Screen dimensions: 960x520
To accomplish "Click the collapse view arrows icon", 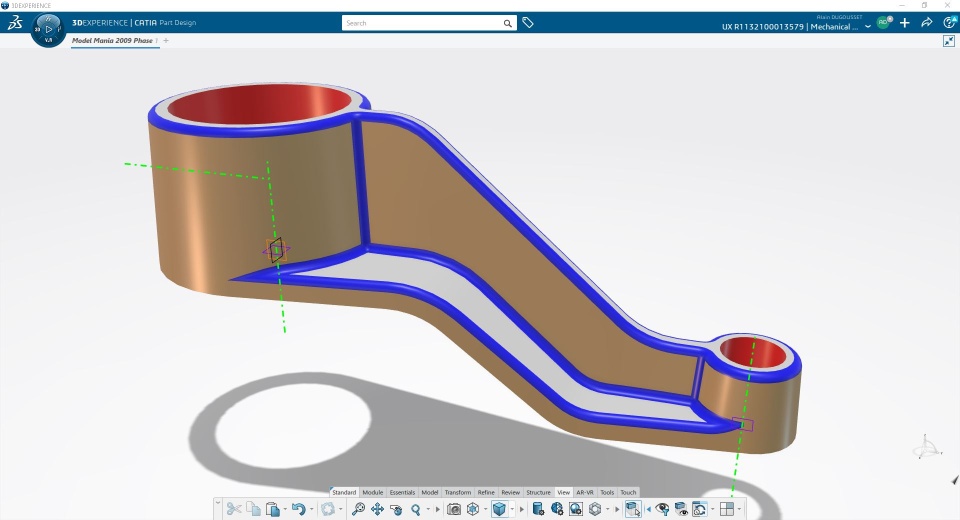I will (x=949, y=41).
